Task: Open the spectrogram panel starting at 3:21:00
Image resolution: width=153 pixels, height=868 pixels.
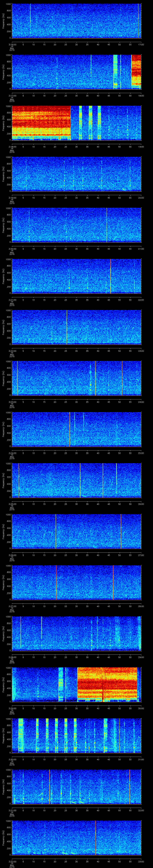Action: [76, 276]
